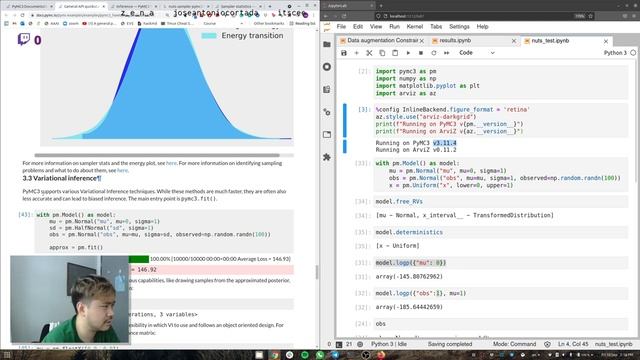The height and width of the screenshot is (360, 640).
Task: Insert a new cell with the plus icon
Action: (x=356, y=53)
